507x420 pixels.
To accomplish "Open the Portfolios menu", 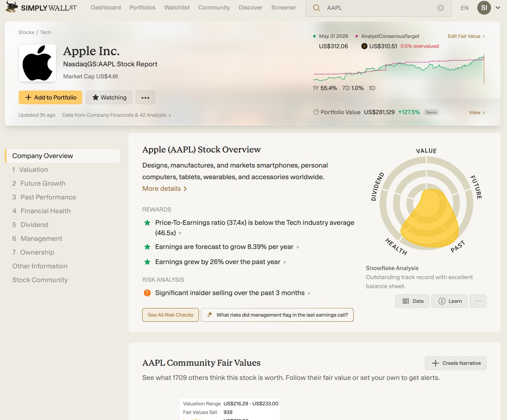I will click(142, 7).
